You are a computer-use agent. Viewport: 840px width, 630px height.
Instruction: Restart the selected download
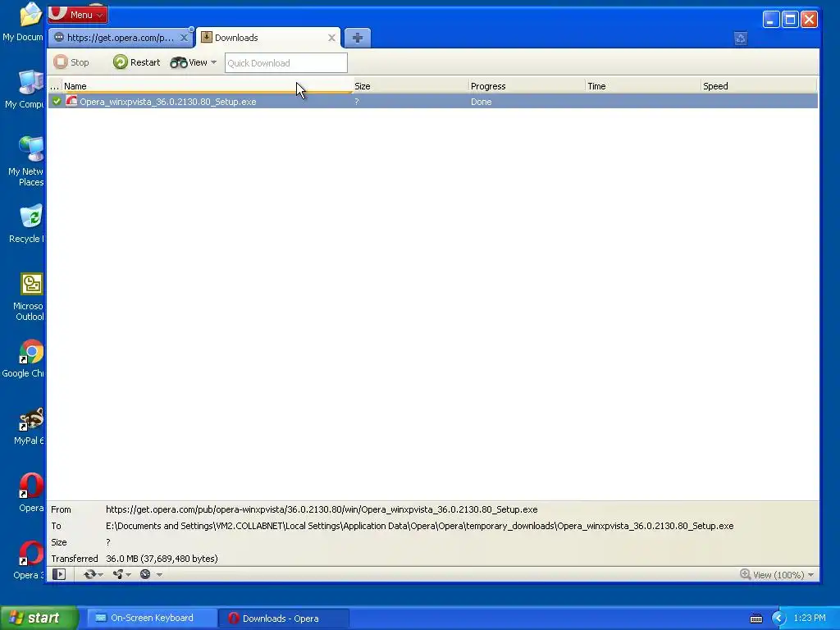coord(137,62)
